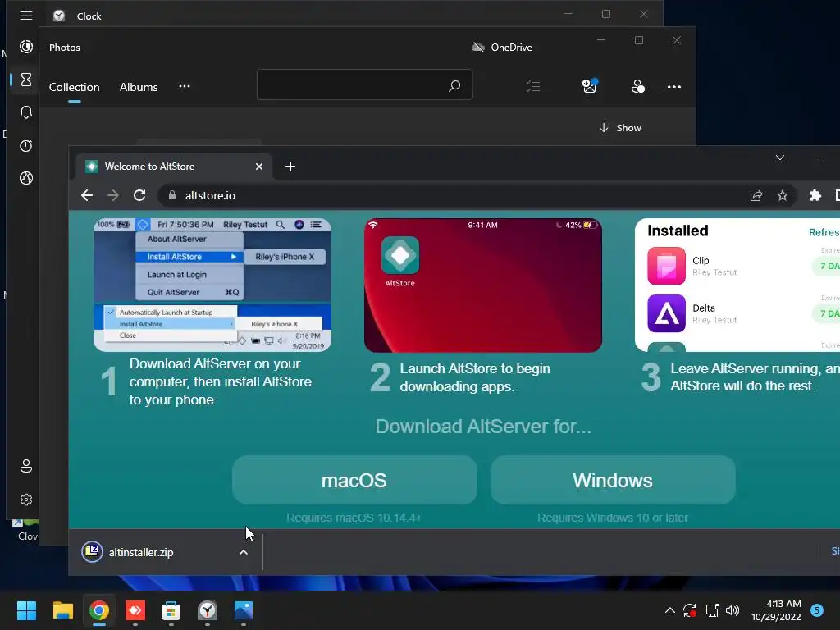Open Focus sessions in Clock sidebar
The image size is (840, 630).
[26, 47]
